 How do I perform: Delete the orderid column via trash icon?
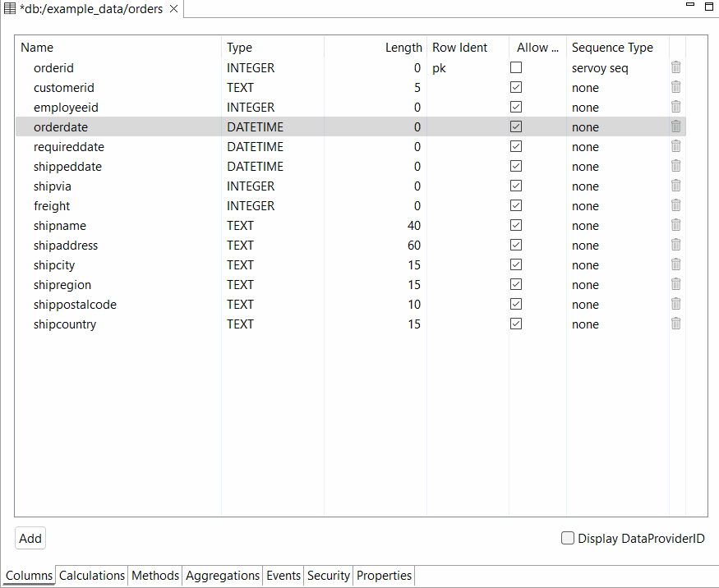[675, 67]
